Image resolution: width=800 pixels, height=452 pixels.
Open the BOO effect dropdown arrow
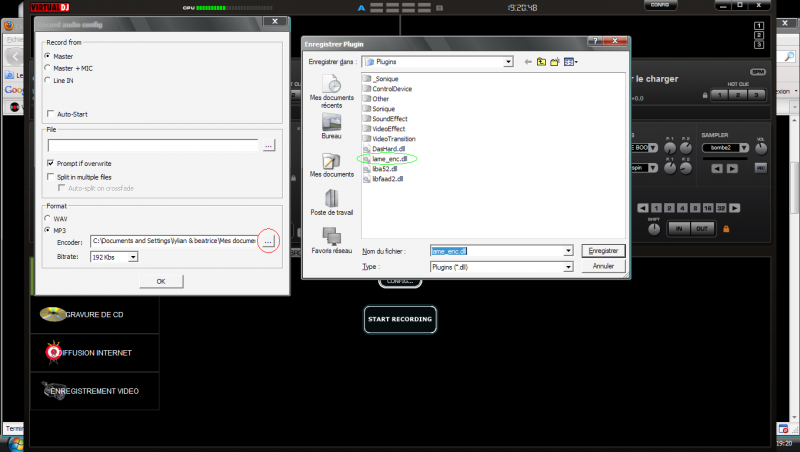click(x=653, y=148)
